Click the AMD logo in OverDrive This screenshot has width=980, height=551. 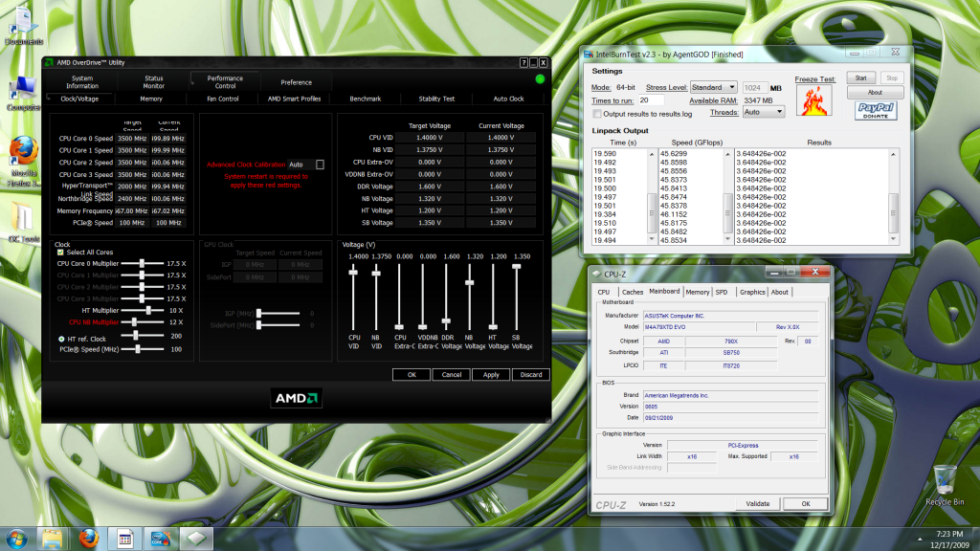tap(297, 398)
